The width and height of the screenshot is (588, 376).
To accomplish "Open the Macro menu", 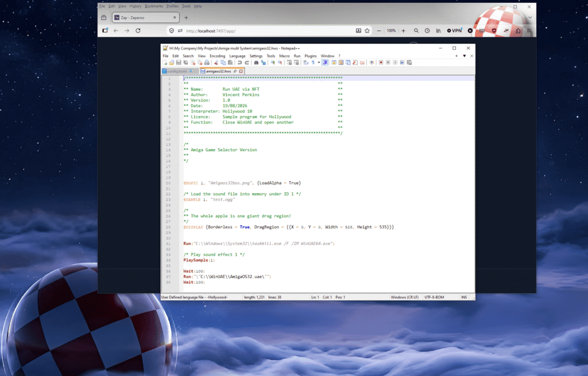I will point(284,56).
